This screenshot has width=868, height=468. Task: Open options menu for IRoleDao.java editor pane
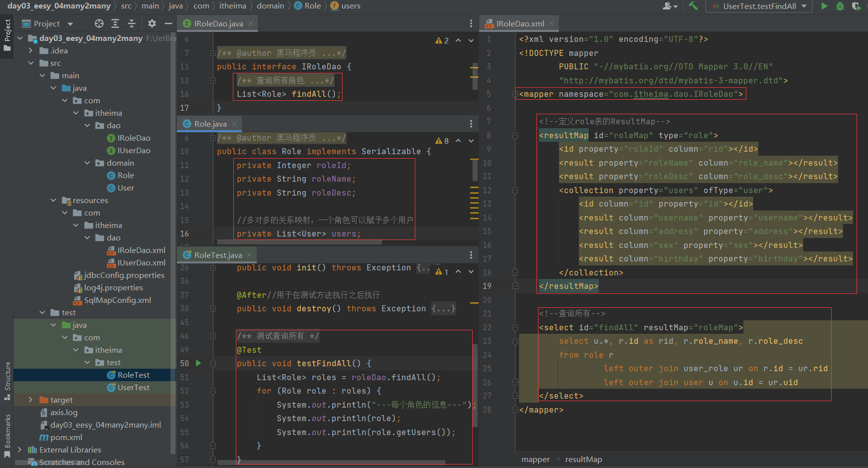point(471,23)
